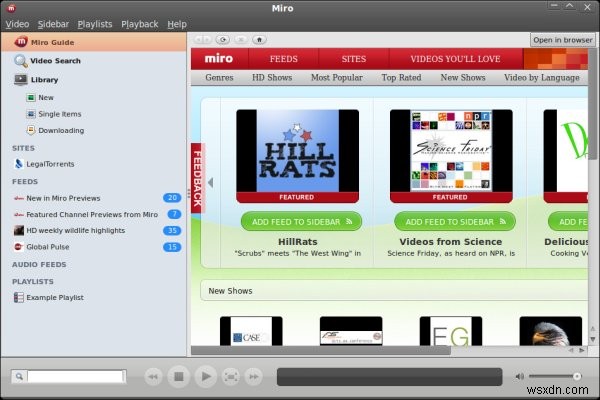The height and width of the screenshot is (400, 600).
Task: Adjust the volume slider
Action: pyautogui.click(x=555, y=377)
